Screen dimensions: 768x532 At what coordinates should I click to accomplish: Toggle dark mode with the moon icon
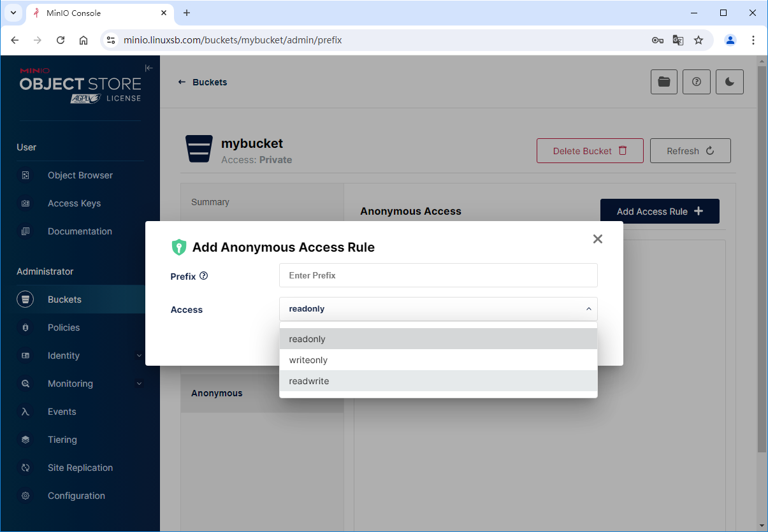coord(729,82)
